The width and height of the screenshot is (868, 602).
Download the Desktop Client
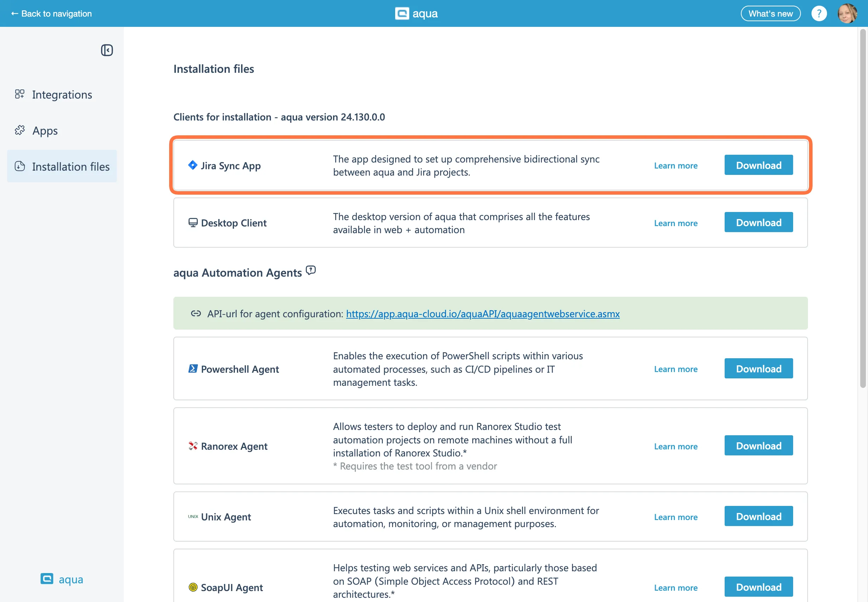pos(758,223)
